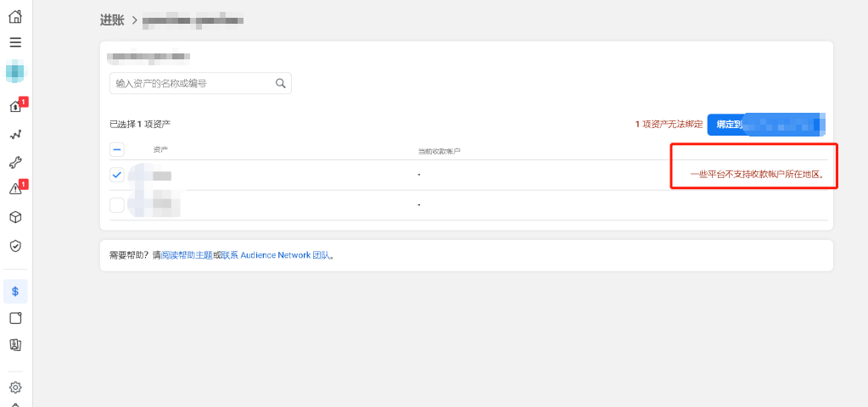This screenshot has width=868, height=407.
Task: Check the second asset row checkbox
Action: [117, 205]
